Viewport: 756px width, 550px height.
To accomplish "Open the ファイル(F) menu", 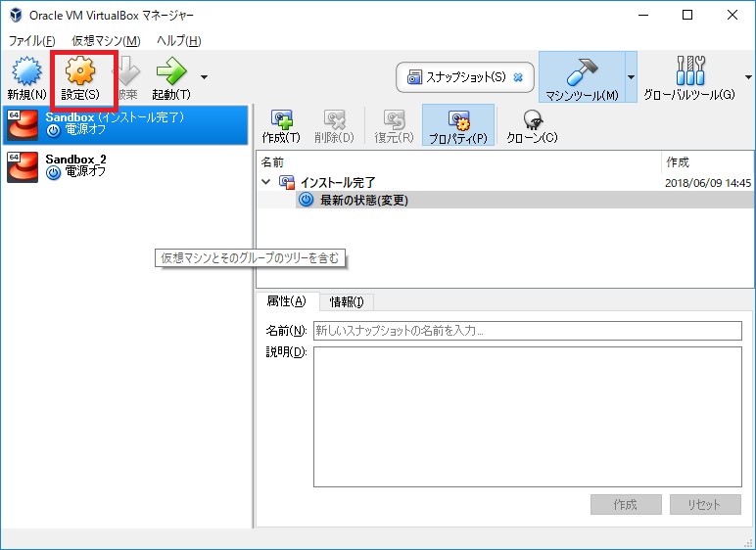I will 31,41.
